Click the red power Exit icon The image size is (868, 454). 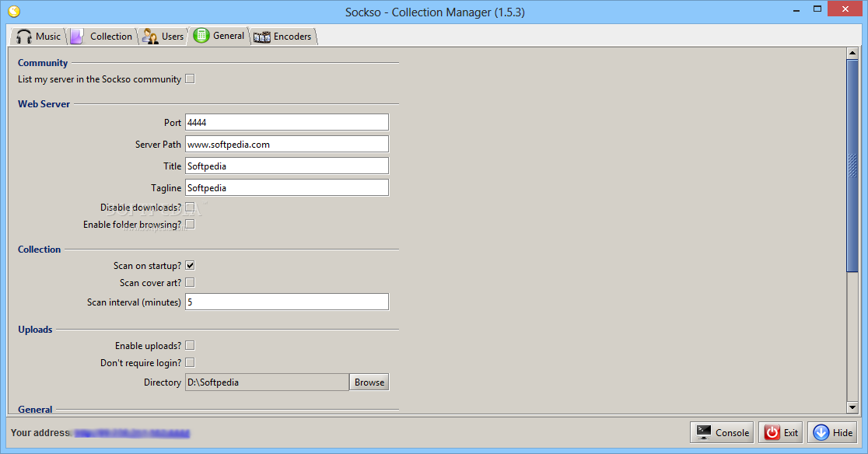coord(772,432)
